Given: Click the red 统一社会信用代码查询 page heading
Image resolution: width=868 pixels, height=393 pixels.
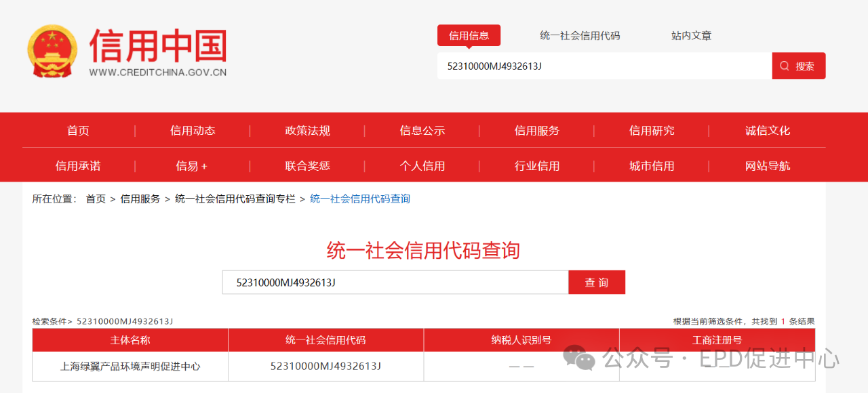Looking at the screenshot, I should click(x=423, y=251).
